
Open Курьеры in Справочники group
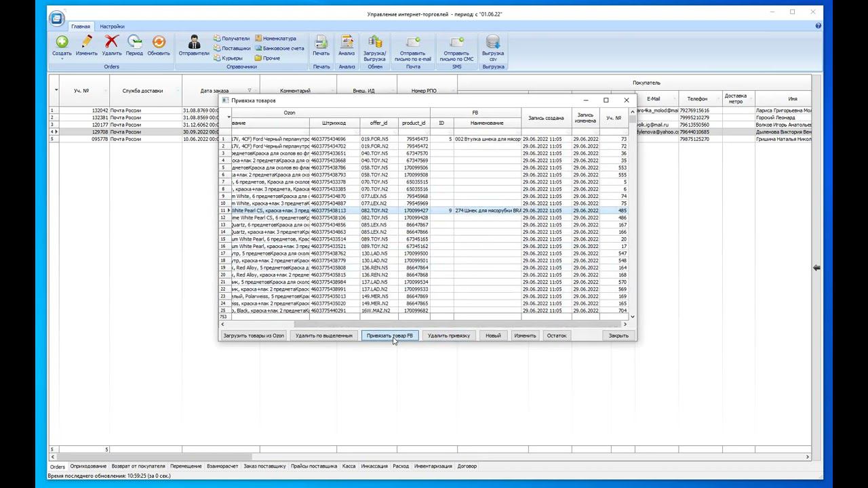point(228,58)
